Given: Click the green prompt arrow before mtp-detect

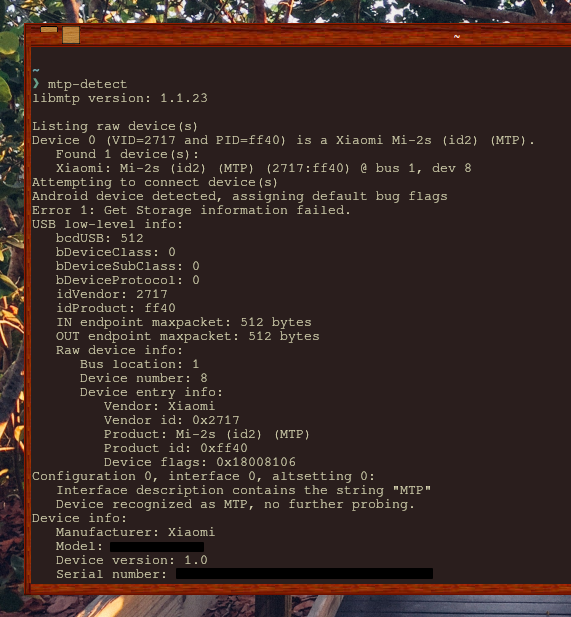Looking at the screenshot, I should click(36, 84).
